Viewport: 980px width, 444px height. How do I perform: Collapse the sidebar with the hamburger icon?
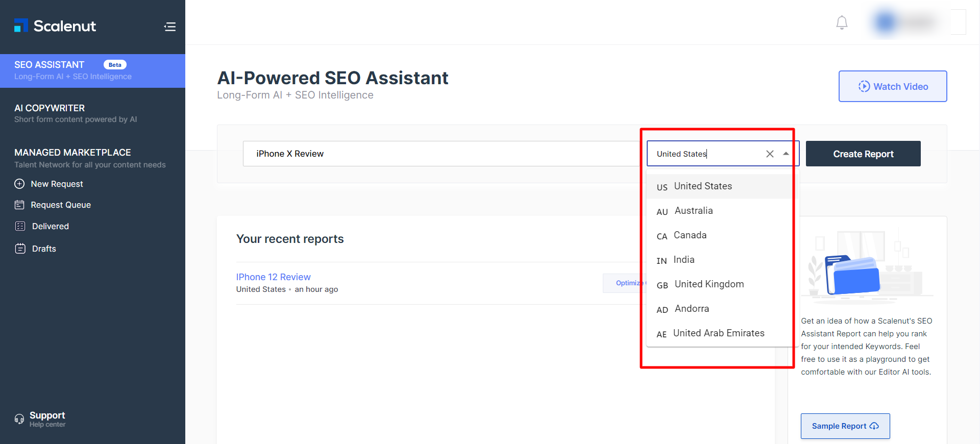pos(170,27)
